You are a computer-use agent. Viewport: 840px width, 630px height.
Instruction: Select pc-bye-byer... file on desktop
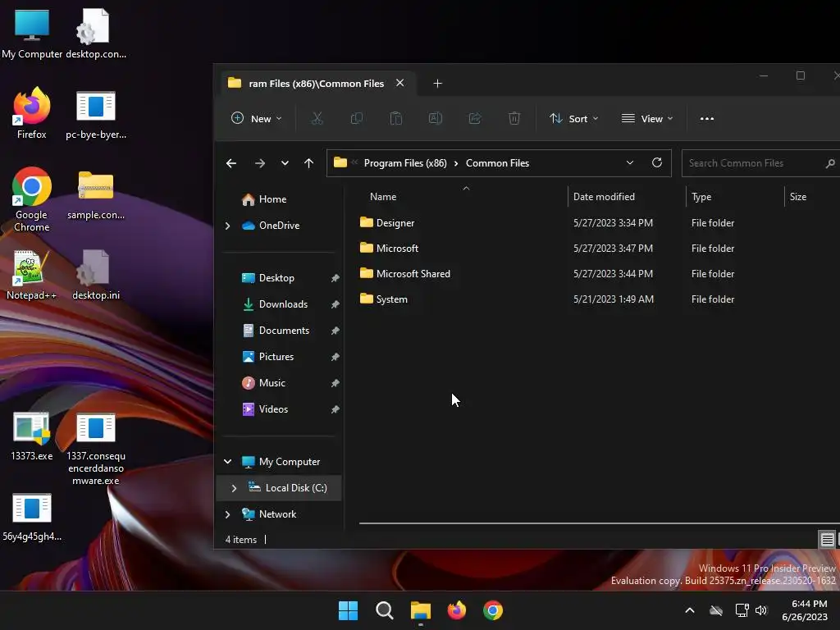pos(96,115)
